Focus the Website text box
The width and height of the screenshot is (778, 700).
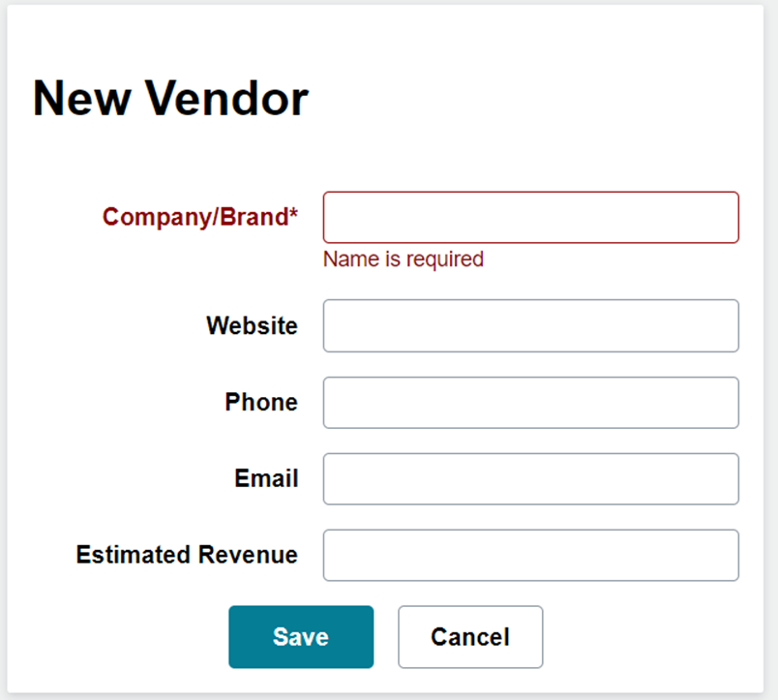530,325
